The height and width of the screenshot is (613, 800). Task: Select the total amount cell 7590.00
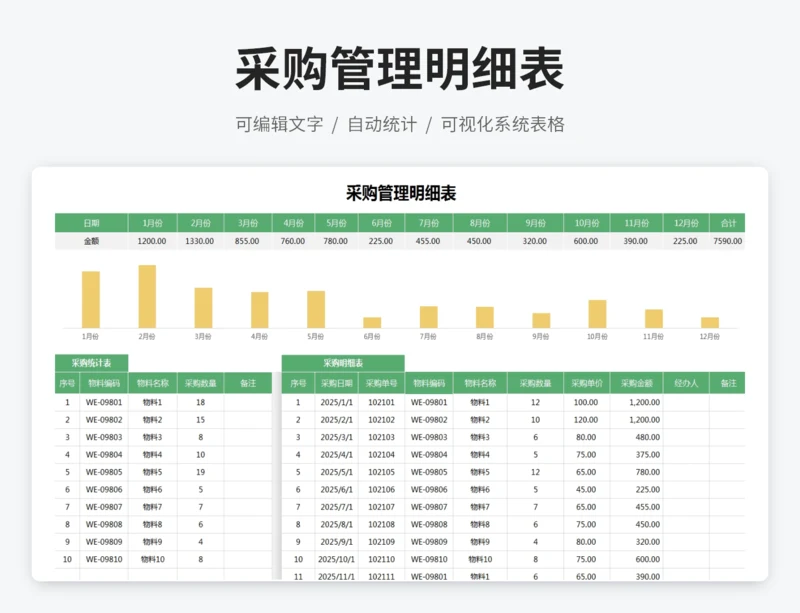point(727,241)
